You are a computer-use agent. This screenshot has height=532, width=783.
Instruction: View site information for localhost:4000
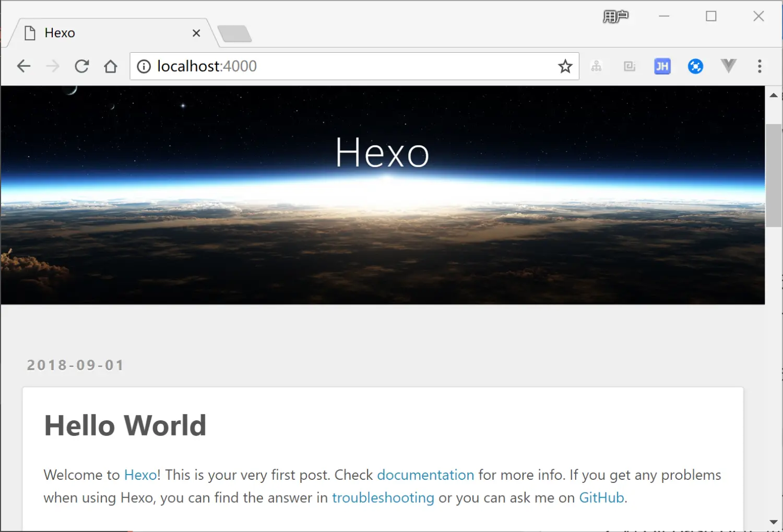click(x=144, y=66)
